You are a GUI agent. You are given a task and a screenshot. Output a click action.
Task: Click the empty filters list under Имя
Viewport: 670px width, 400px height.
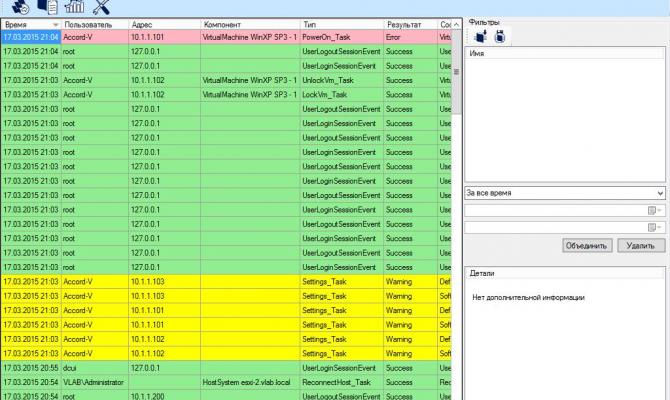pyautogui.click(x=565, y=120)
